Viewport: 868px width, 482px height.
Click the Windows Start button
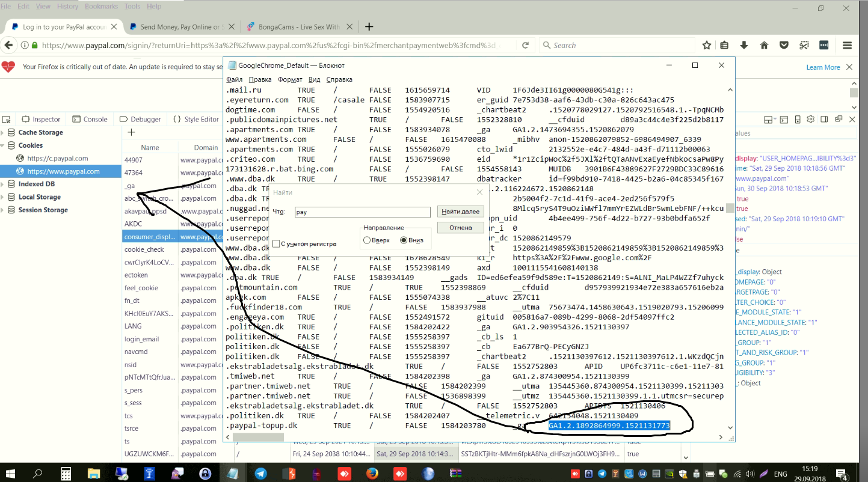(x=11, y=473)
